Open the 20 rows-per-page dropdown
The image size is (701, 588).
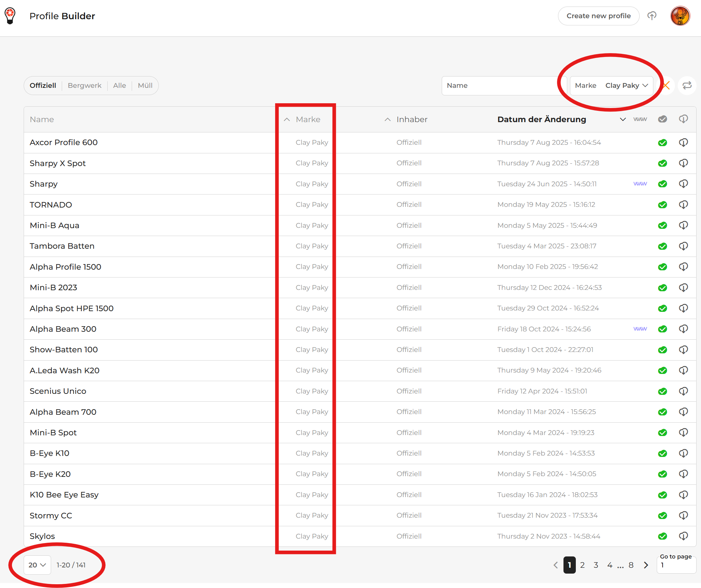[x=37, y=565]
